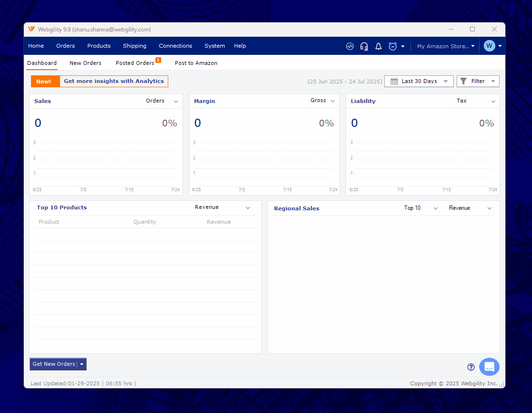Viewport: 532px width, 413px height.
Task: Click the help question mark icon
Action: pos(471,367)
